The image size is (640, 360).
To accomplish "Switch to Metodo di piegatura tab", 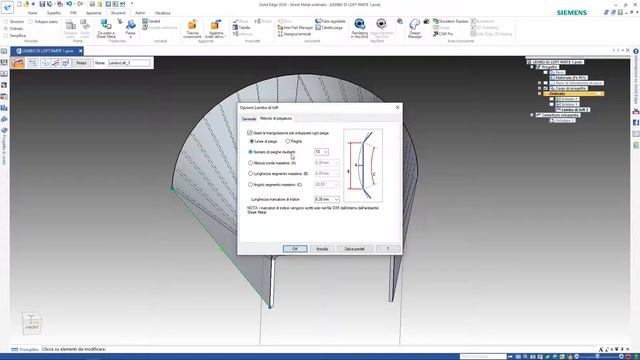I will click(x=276, y=118).
